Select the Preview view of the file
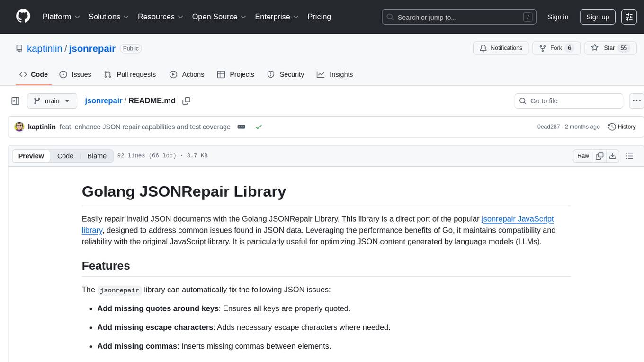Image resolution: width=644 pixels, height=362 pixels. pyautogui.click(x=31, y=156)
